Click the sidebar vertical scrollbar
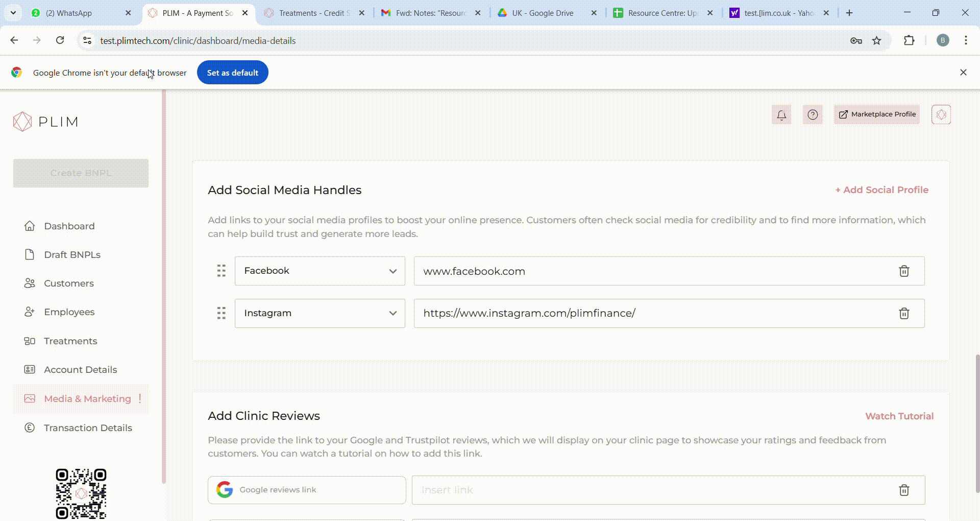The image size is (980, 521). [x=164, y=286]
